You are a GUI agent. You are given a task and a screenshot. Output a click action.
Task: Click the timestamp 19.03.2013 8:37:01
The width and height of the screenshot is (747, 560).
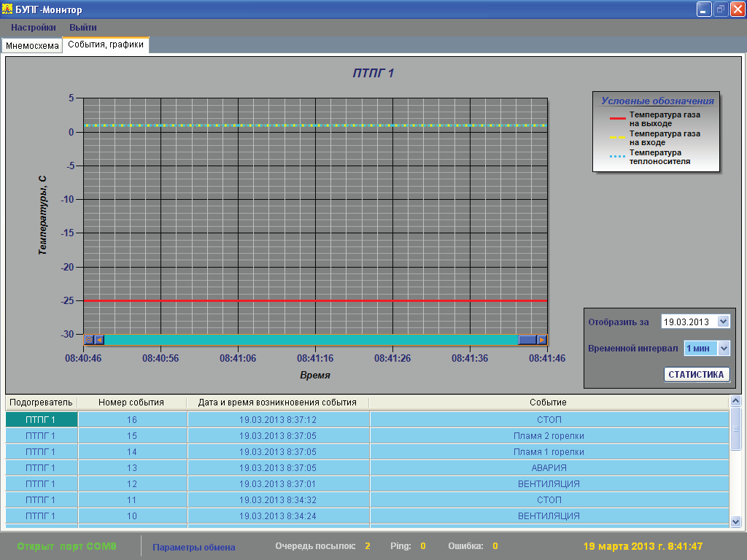coord(278,484)
